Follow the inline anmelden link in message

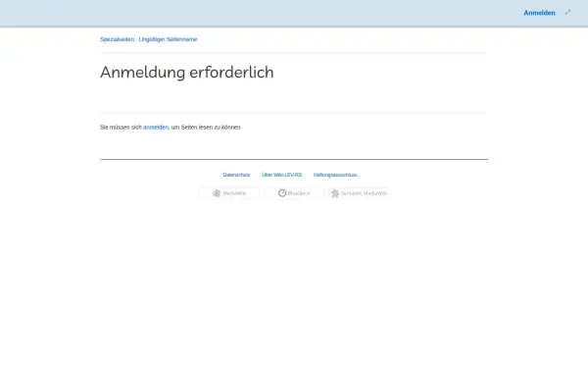pos(156,128)
